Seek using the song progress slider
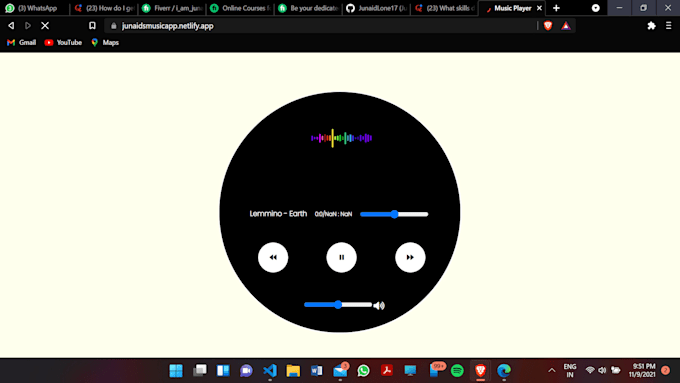680x383 pixels. pos(394,214)
